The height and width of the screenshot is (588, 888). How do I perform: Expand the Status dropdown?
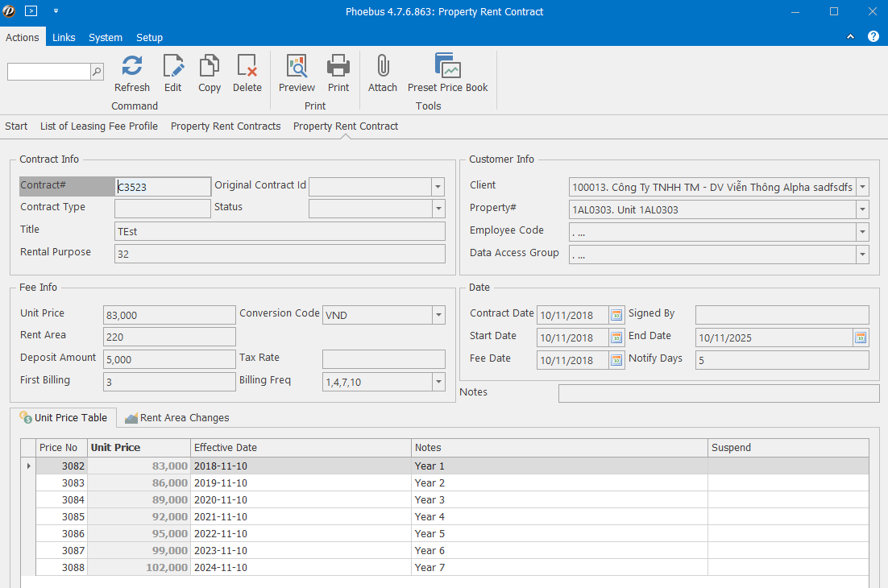pos(438,209)
